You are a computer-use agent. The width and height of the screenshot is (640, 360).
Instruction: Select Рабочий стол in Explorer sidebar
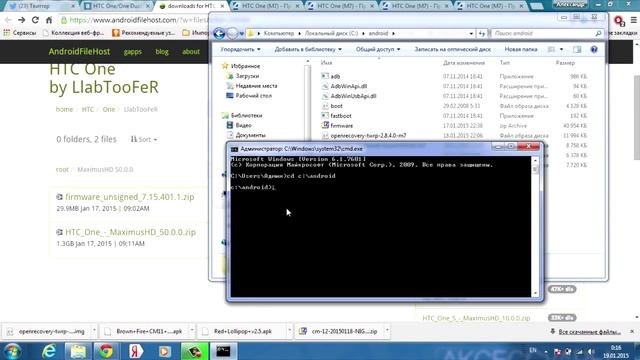pyautogui.click(x=253, y=96)
